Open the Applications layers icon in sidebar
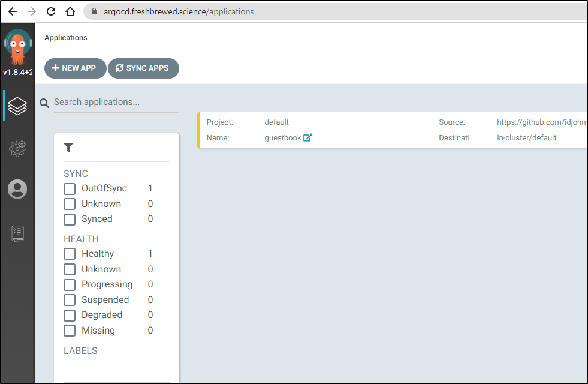The height and width of the screenshot is (384, 588). point(17,106)
